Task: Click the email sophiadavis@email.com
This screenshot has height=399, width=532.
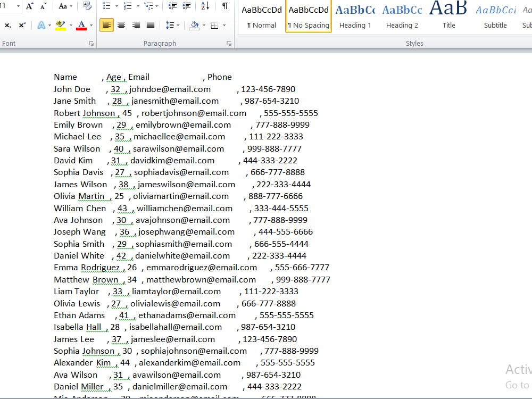Action: point(181,172)
